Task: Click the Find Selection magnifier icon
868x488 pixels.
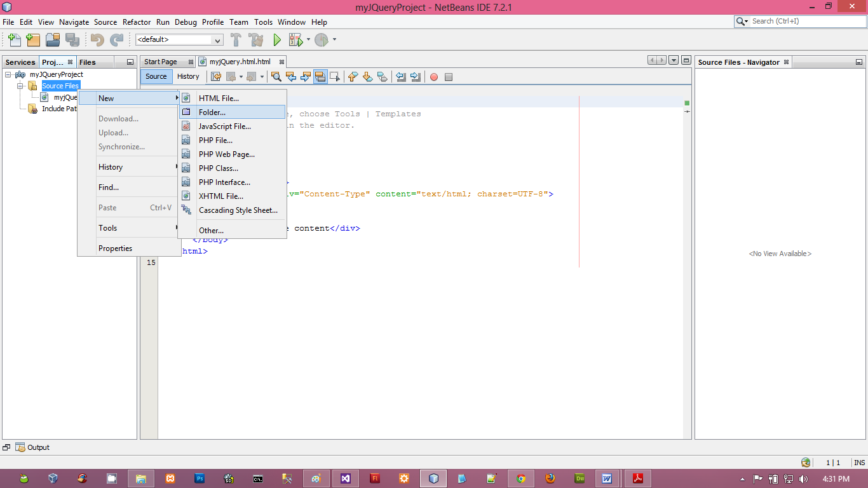Action: click(x=276, y=77)
